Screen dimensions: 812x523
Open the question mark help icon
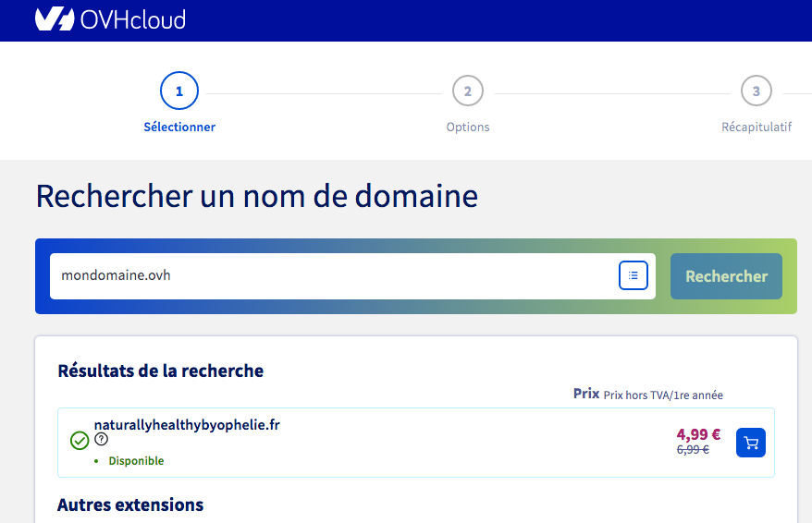(x=102, y=440)
